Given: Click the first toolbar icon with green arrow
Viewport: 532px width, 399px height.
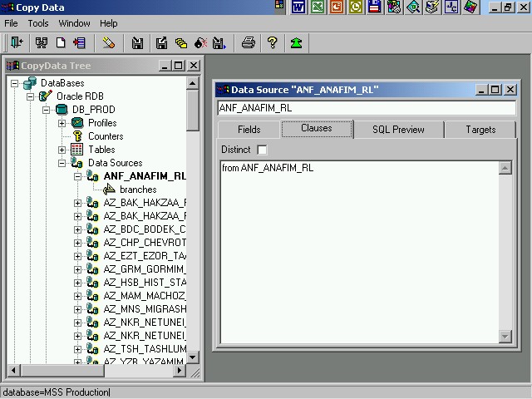Looking at the screenshot, I should coord(17,43).
